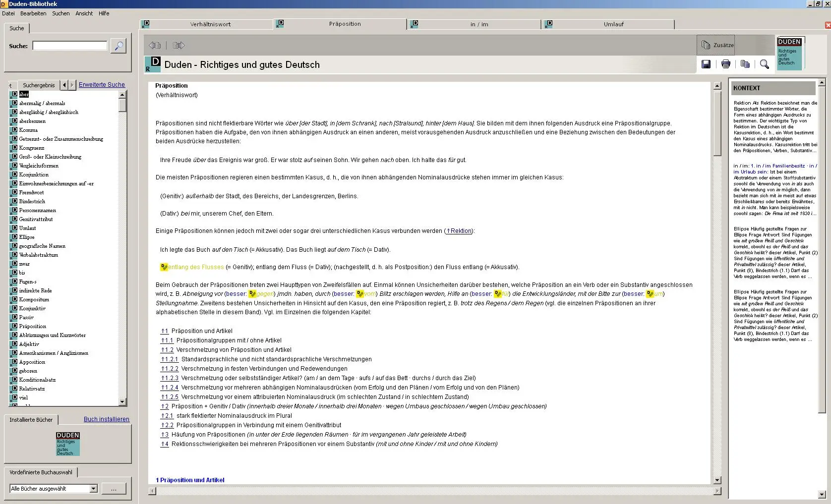The height and width of the screenshot is (504, 831).
Task: Open the Datei menu
Action: [8, 13]
